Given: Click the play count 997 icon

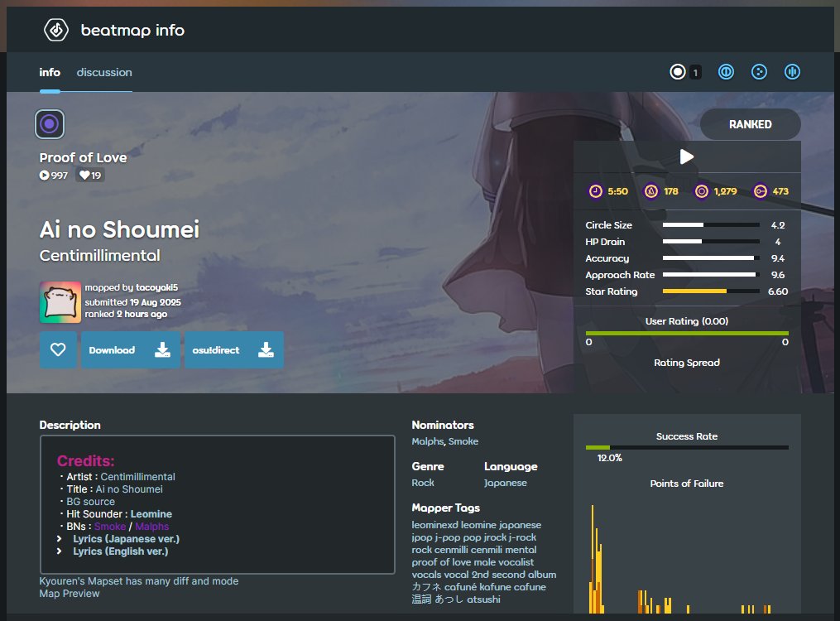Looking at the screenshot, I should (44, 176).
